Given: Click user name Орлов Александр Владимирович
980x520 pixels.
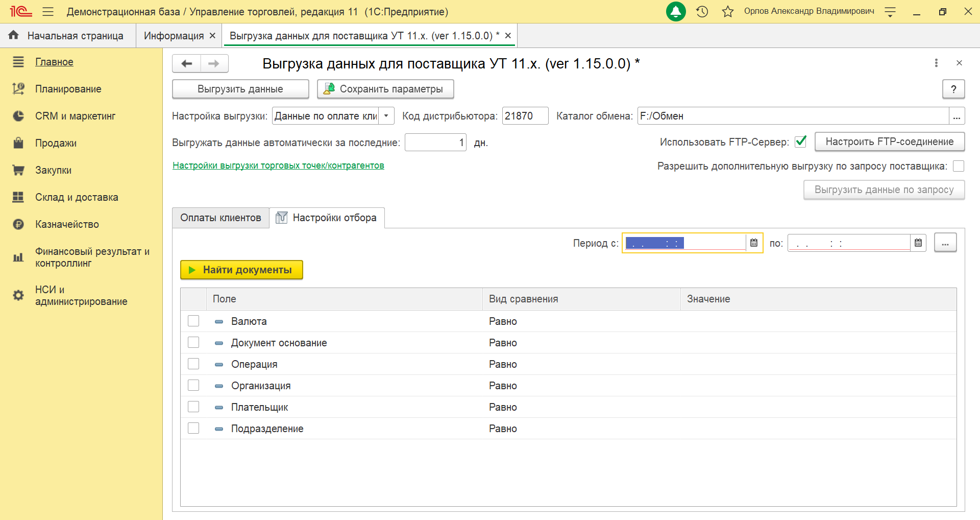Looking at the screenshot, I should (x=809, y=11).
